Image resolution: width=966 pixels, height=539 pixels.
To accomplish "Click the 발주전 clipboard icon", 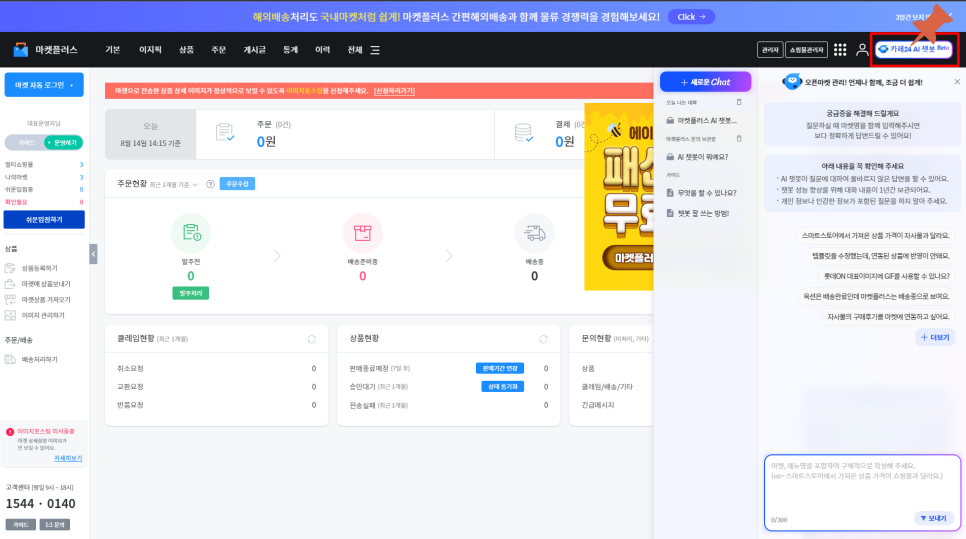I will pyautogui.click(x=191, y=233).
